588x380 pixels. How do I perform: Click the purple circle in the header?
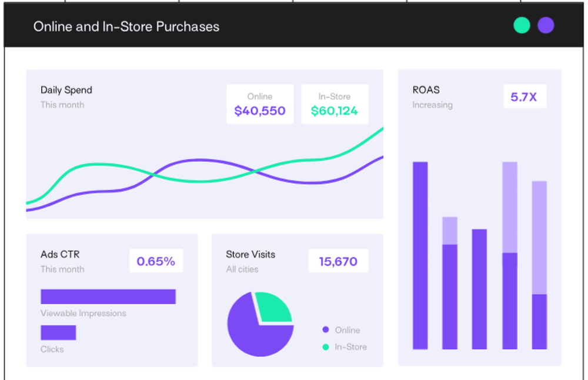pos(546,25)
